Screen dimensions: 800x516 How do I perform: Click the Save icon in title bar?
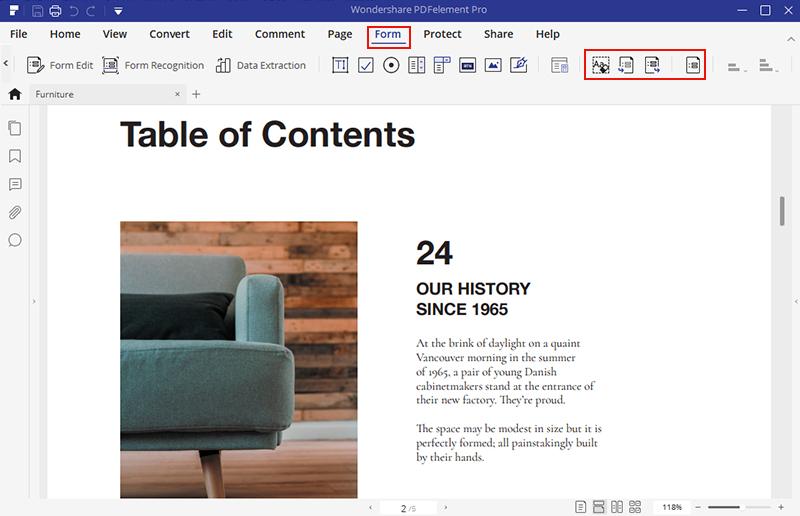pyautogui.click(x=37, y=10)
